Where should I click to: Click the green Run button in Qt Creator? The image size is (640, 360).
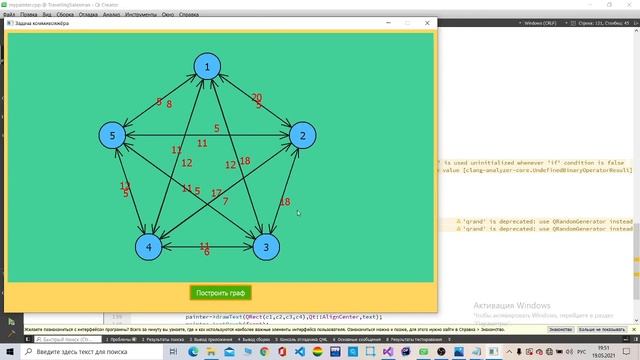pos(11,322)
